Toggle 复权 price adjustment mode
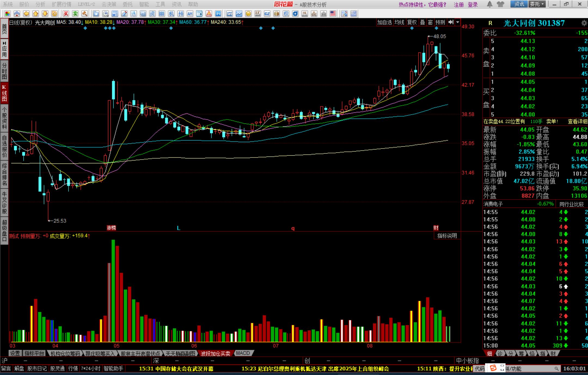This screenshot has width=588, height=375. 412,22
